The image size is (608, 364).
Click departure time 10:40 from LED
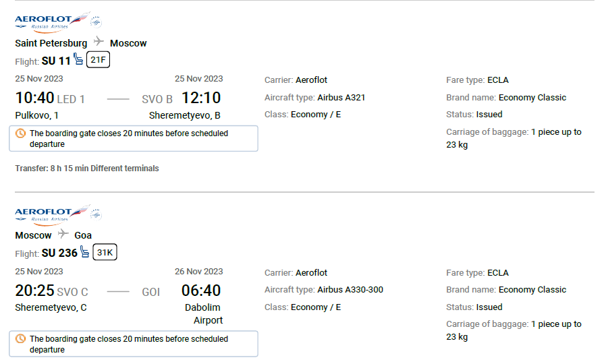point(34,98)
